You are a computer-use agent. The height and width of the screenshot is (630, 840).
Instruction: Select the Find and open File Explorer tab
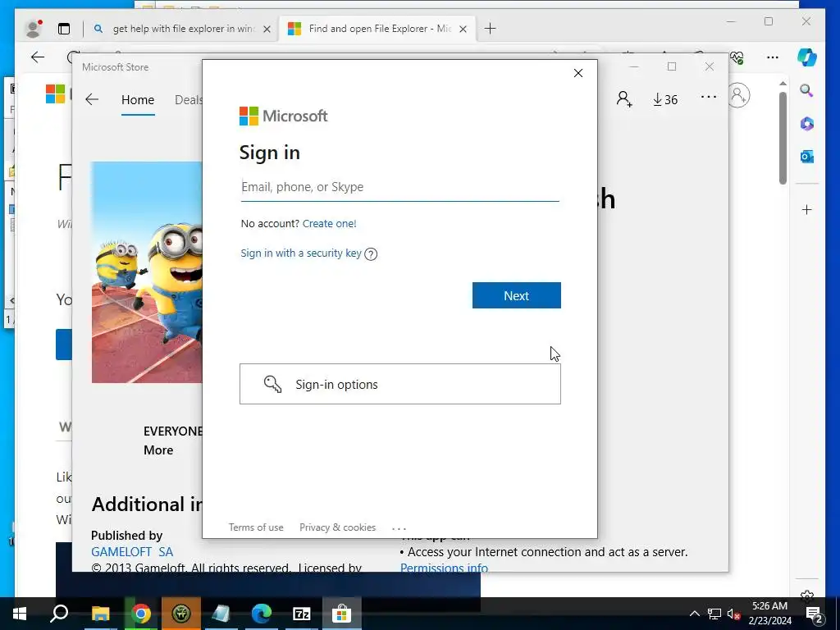379,29
